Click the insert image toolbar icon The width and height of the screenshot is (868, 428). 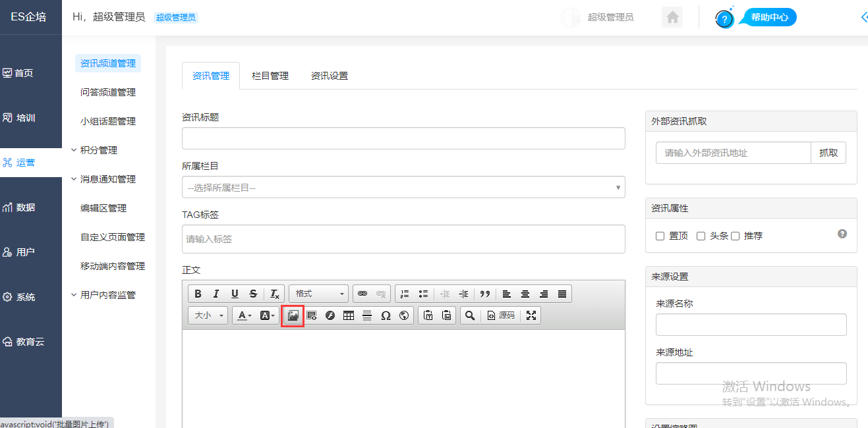(293, 315)
